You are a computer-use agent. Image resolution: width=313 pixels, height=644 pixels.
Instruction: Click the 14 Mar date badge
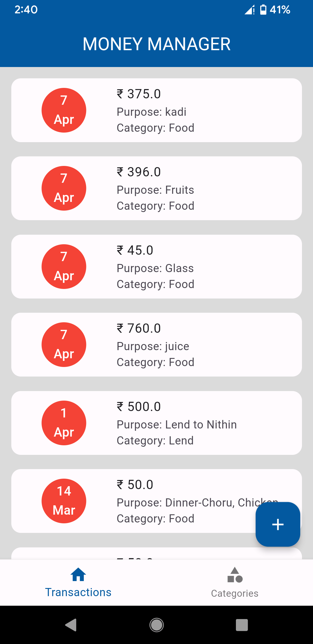point(64,501)
